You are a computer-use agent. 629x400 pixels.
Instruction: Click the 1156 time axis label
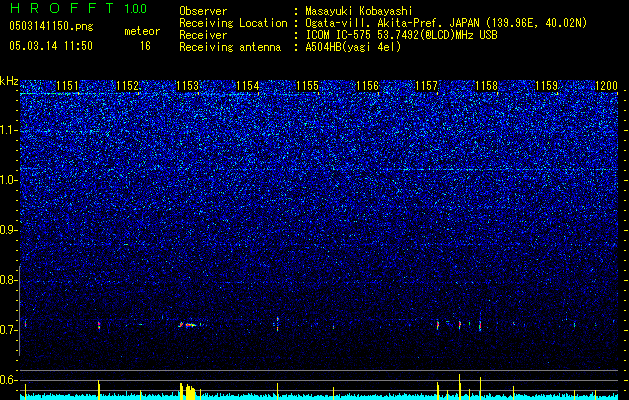pos(367,86)
